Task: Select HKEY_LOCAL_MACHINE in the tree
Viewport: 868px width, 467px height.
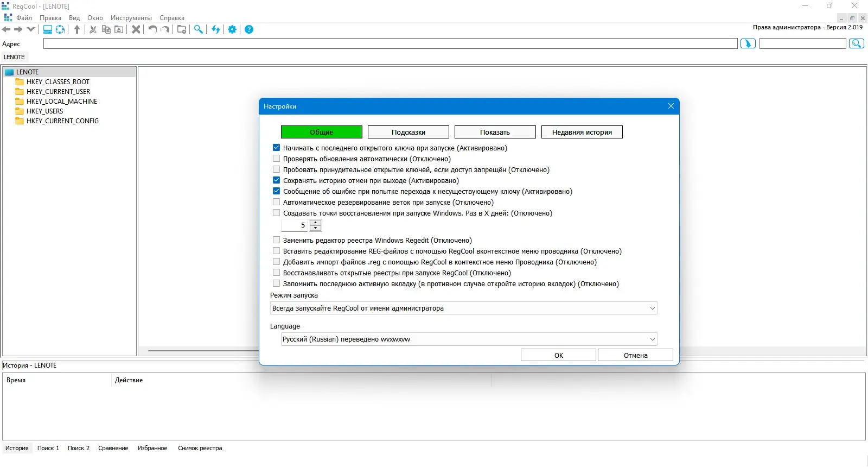Action: click(x=62, y=102)
